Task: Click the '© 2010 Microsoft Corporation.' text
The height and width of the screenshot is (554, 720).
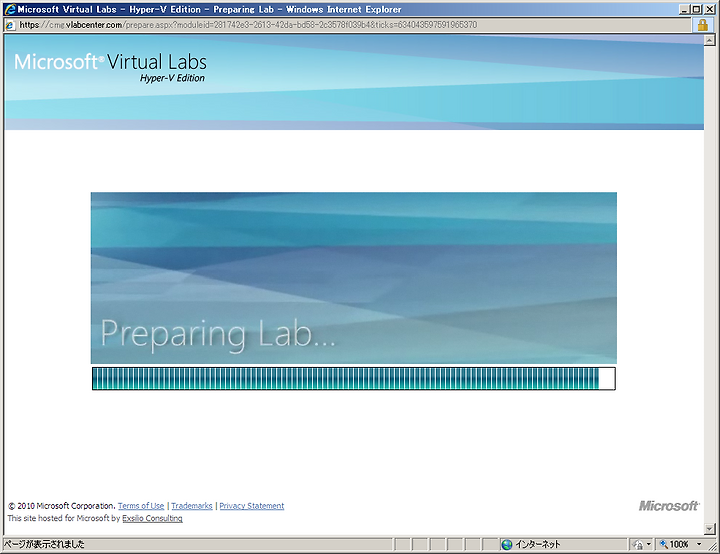Action: [62, 506]
